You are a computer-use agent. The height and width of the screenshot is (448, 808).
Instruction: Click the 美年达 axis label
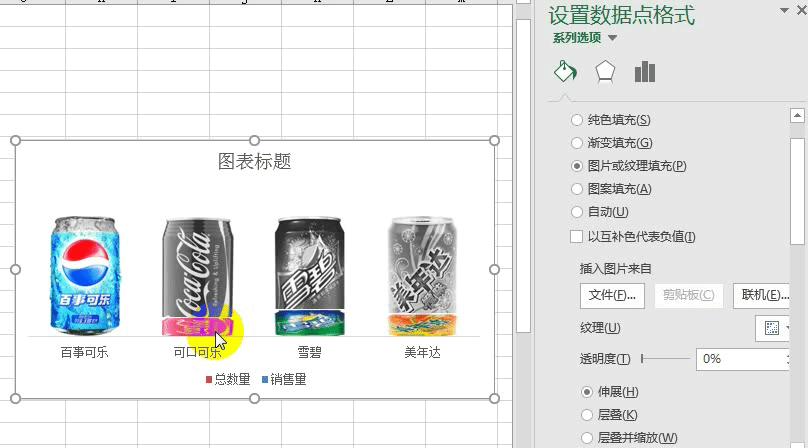coord(423,353)
